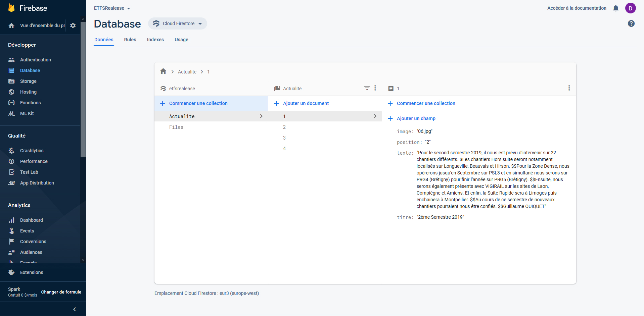Switch to the Usage tab

[181, 40]
